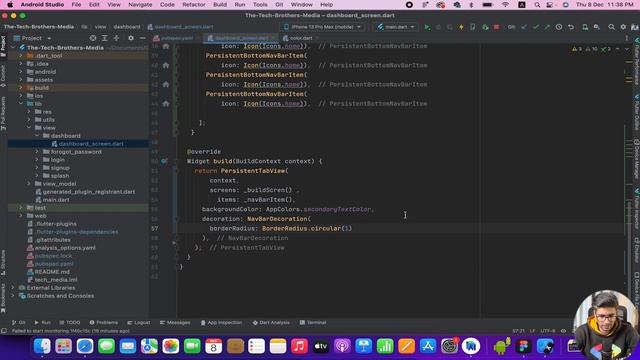Expand the test folder in project tree
The width and height of the screenshot is (640, 360).
click(21, 208)
